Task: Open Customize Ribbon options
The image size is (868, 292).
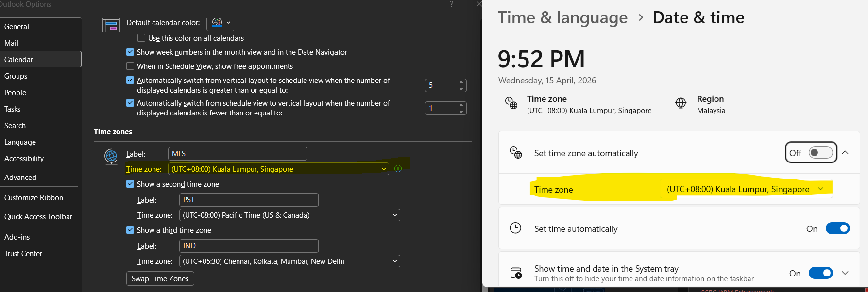Action: point(41,198)
